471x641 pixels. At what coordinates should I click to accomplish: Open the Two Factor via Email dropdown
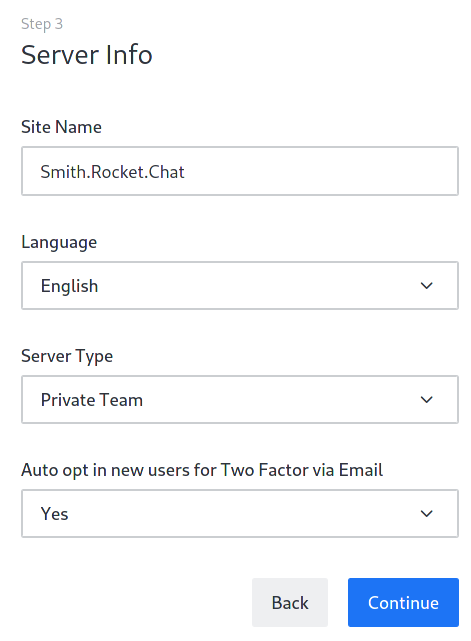click(x=240, y=513)
